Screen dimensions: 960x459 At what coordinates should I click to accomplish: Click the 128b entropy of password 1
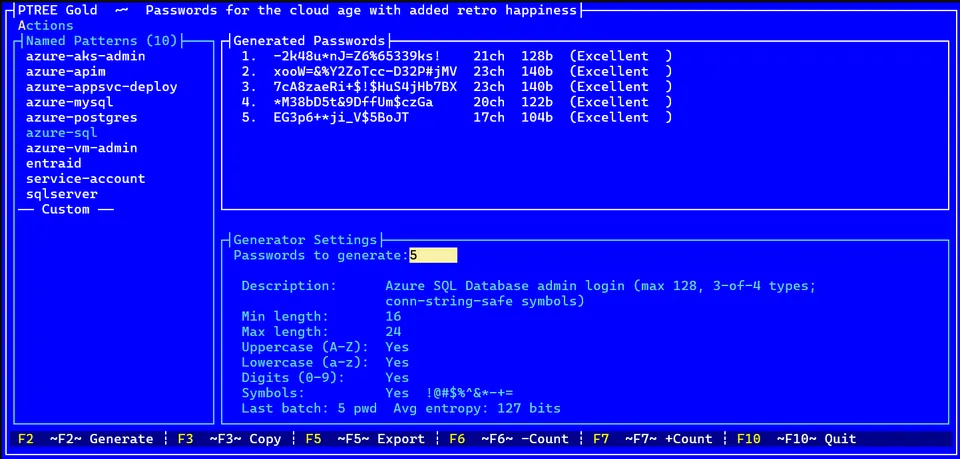click(537, 56)
